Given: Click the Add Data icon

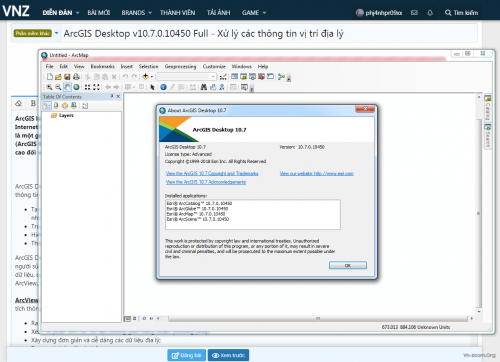Looking at the screenshot, I should pos(145,77).
